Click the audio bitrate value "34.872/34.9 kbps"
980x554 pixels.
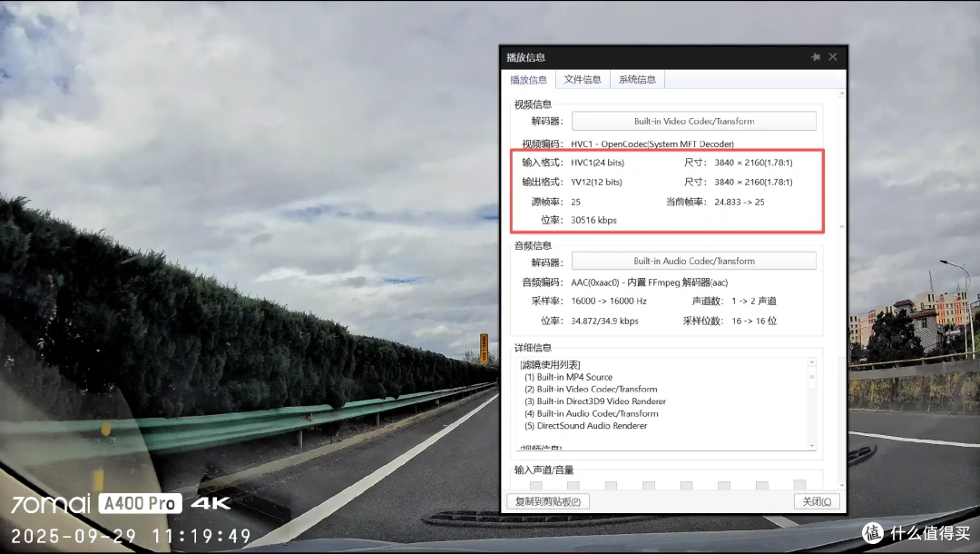[604, 321]
